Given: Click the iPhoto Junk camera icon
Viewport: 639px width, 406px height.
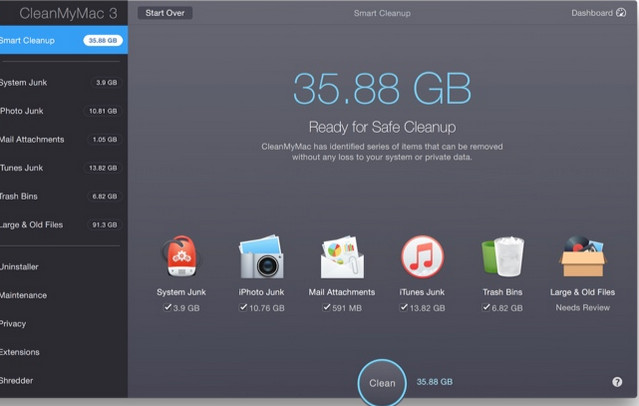Looking at the screenshot, I should (261, 258).
